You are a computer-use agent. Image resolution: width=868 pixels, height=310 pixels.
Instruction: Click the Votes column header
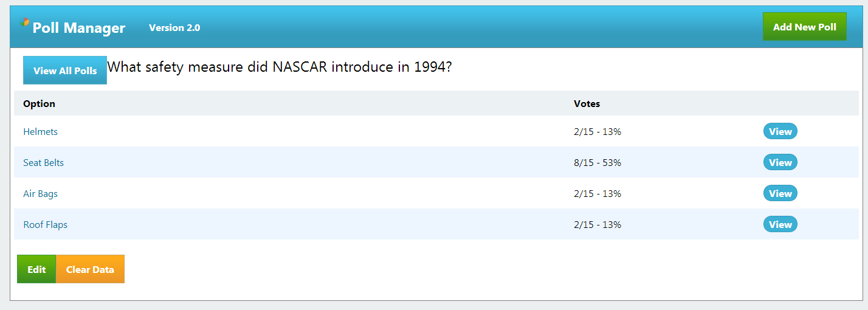point(587,104)
